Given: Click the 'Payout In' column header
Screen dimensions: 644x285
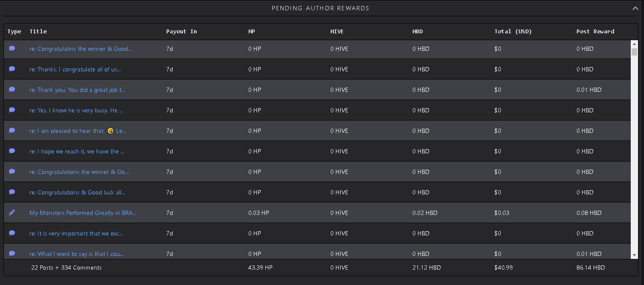Looking at the screenshot, I should pos(182,32).
